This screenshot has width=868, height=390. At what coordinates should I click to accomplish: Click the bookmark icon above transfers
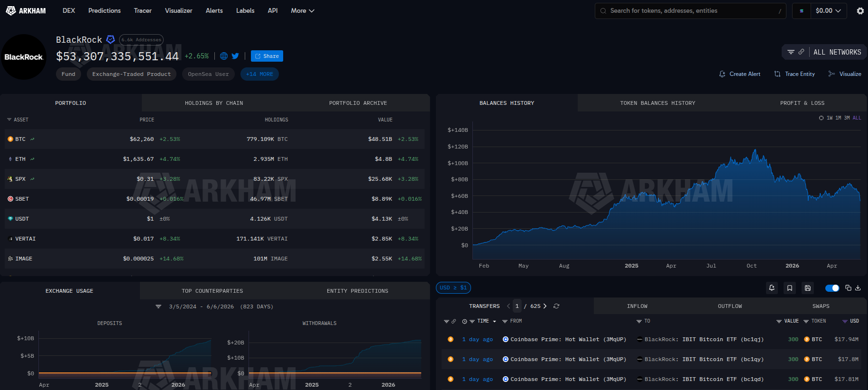790,288
